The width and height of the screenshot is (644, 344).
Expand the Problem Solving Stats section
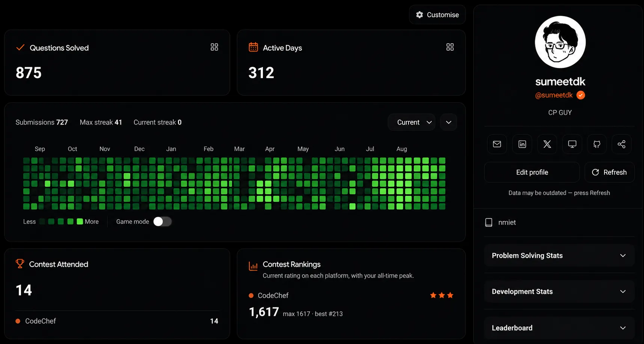click(x=559, y=255)
